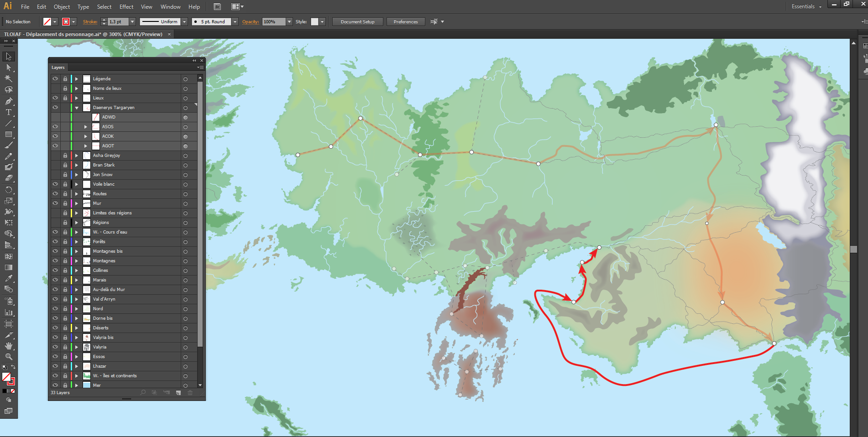Unlock the Jon Snow layer
The width and height of the screenshot is (868, 437).
(65, 175)
